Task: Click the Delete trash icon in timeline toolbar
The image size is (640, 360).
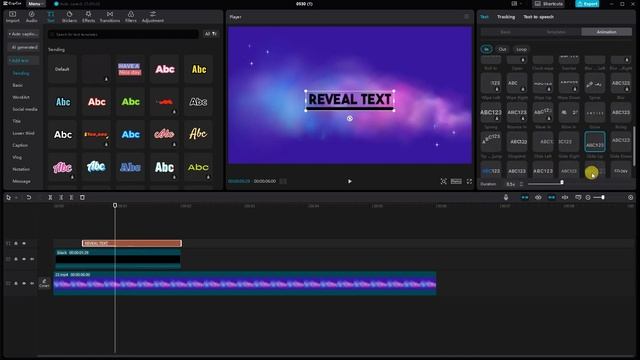Action: click(x=82, y=198)
